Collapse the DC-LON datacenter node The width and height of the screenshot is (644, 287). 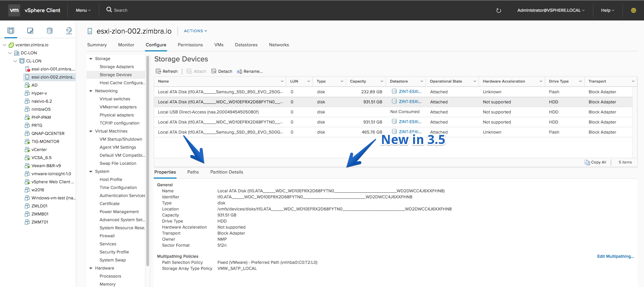(x=10, y=53)
